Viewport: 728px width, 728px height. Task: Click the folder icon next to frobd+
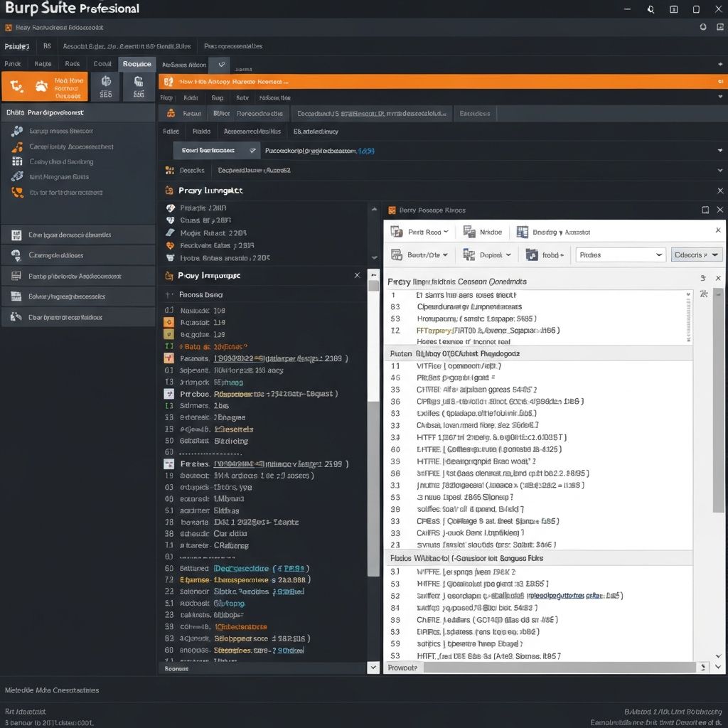point(532,255)
